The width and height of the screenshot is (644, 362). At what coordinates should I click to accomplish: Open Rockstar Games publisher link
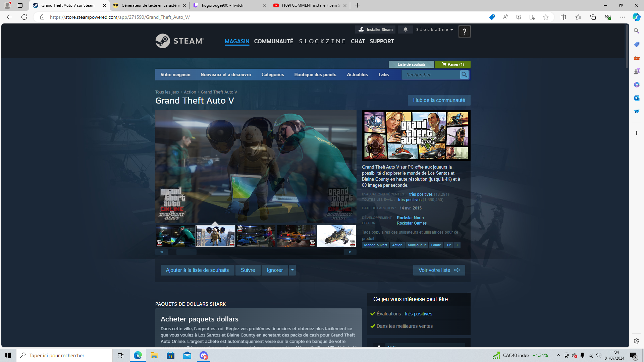pyautogui.click(x=412, y=223)
